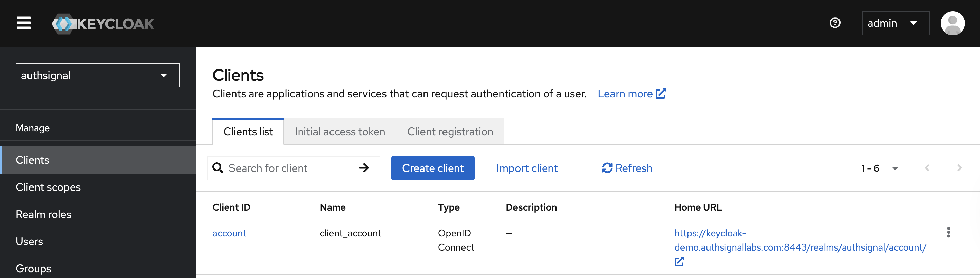The width and height of the screenshot is (980, 278).
Task: Click the Create client button
Action: 433,168
